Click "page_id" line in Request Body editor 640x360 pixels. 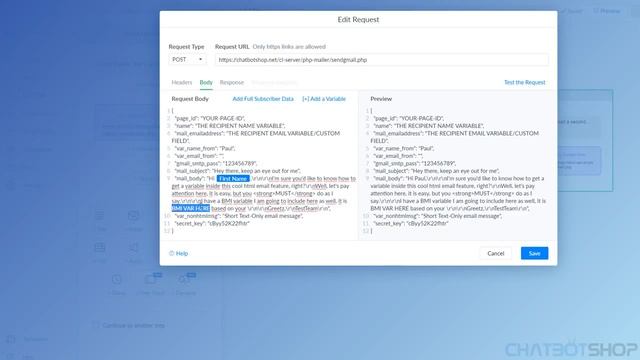pos(210,118)
